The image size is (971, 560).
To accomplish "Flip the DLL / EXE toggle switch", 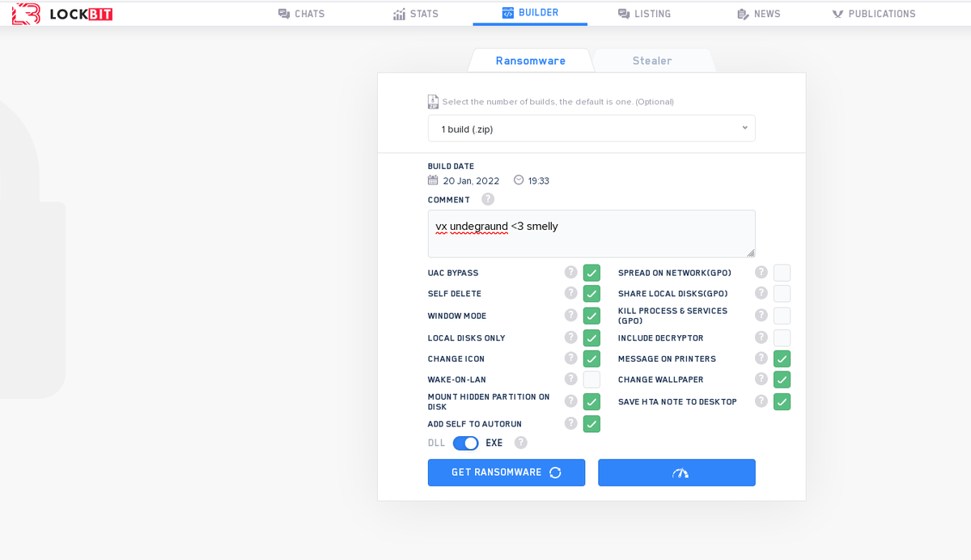I will coord(465,443).
